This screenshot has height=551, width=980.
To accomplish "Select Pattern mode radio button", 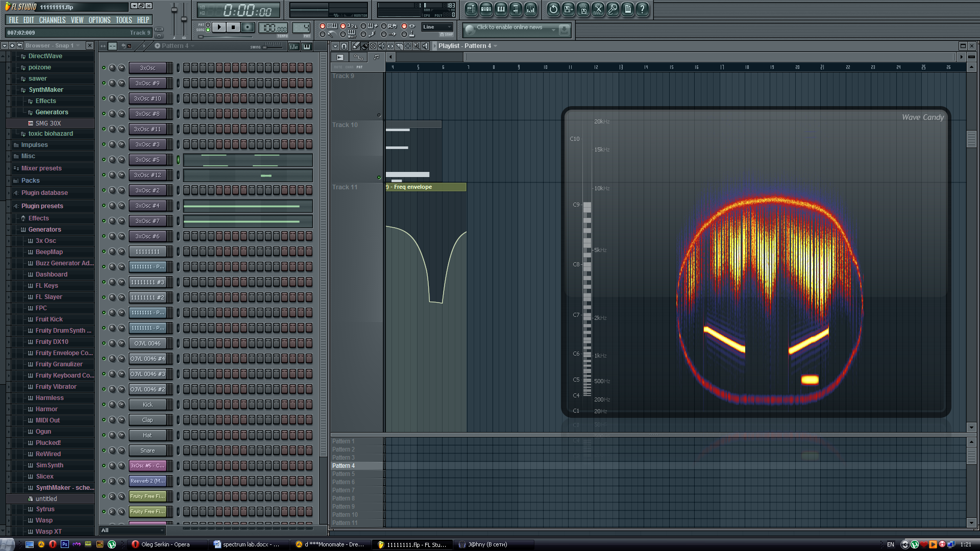I will tap(208, 24).
